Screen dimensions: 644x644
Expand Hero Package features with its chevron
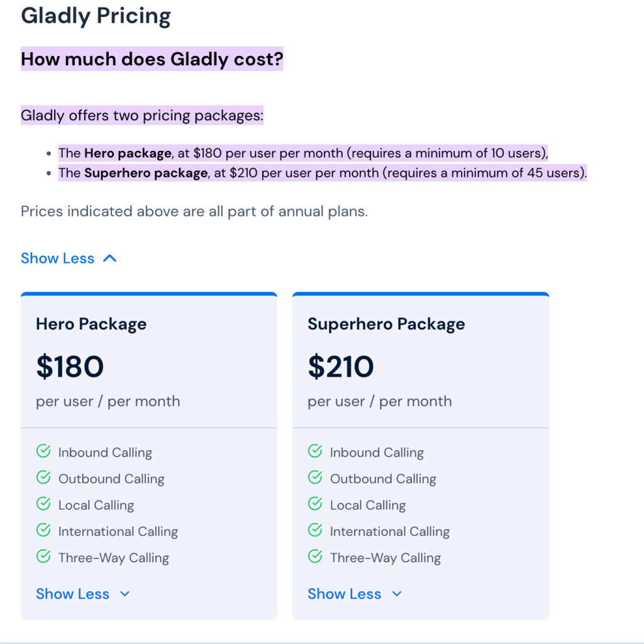(x=125, y=594)
